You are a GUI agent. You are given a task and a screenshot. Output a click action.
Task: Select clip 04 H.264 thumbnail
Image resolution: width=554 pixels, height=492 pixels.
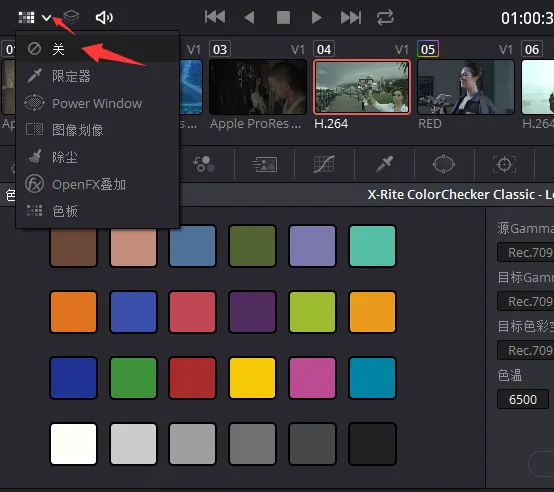[362, 87]
